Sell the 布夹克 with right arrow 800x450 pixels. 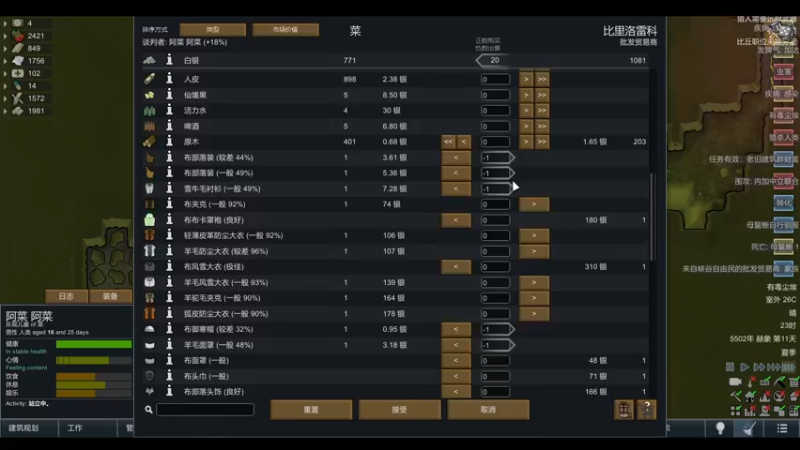[x=534, y=204]
